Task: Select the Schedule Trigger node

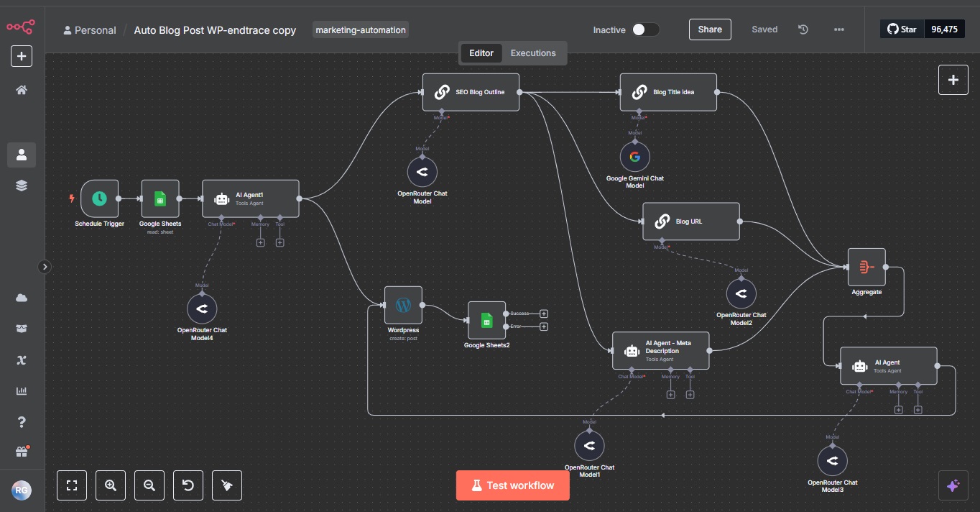Action: [x=99, y=198]
